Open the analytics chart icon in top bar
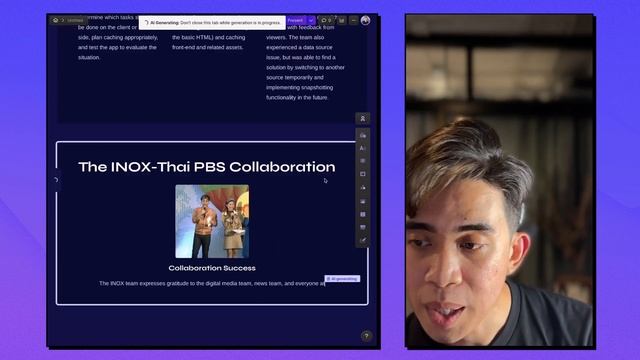The height and width of the screenshot is (360, 640). (x=342, y=20)
